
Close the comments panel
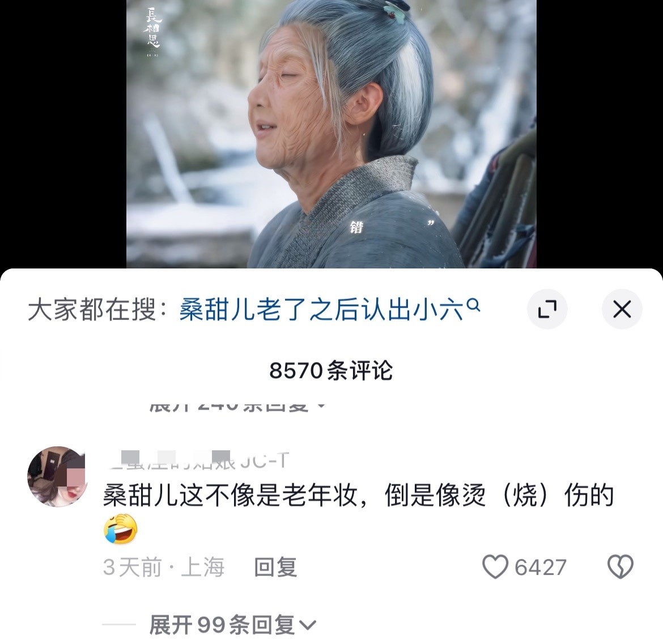click(622, 309)
